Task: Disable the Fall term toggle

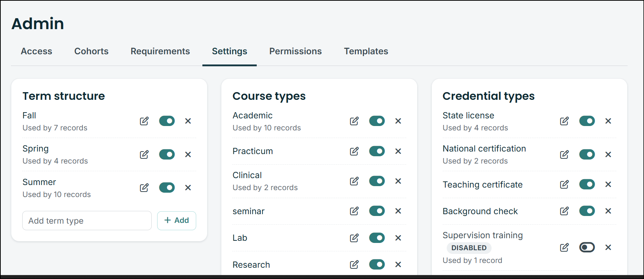Action: pyautogui.click(x=167, y=121)
